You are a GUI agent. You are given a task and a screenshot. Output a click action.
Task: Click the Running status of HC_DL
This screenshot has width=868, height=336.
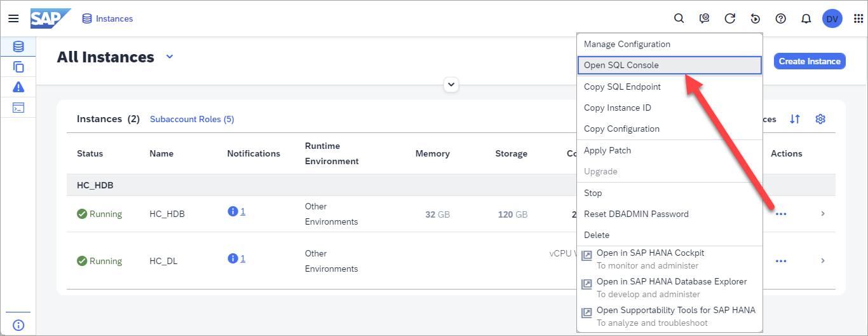coord(99,261)
